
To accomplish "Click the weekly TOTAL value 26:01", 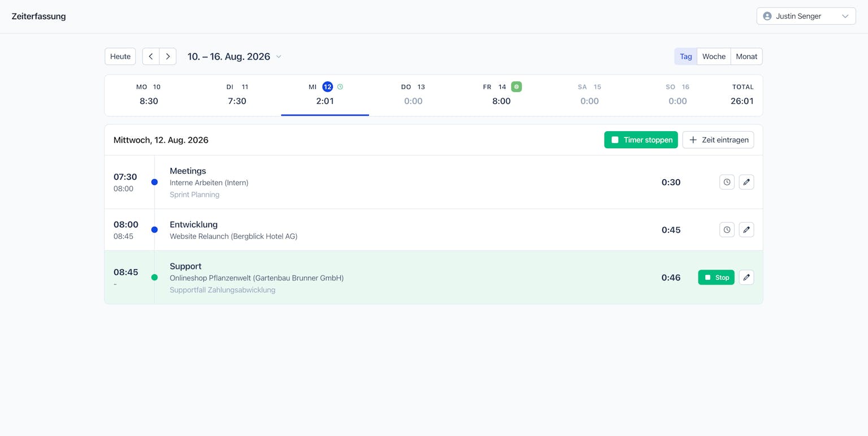I will pos(743,101).
